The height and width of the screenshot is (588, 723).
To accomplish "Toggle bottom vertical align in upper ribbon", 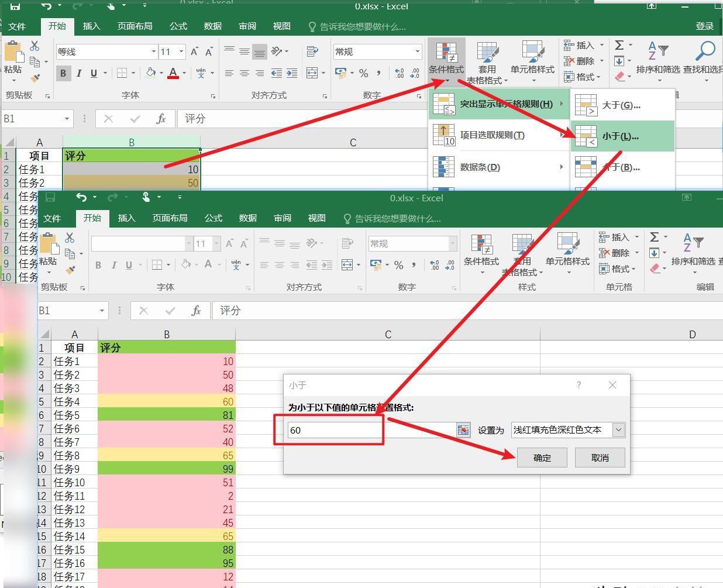I will (260, 52).
